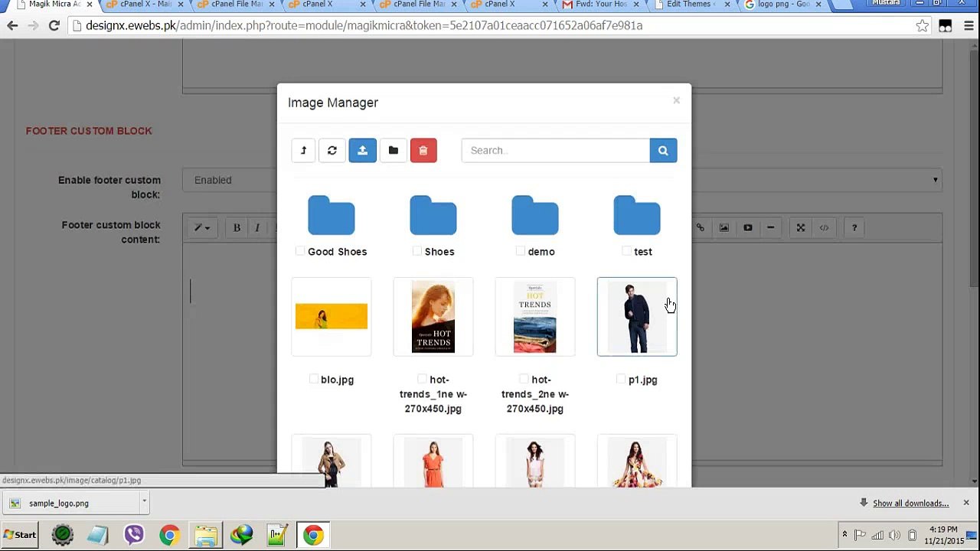980x551 pixels.
Task: Open the Shoes folder icon
Action: [x=433, y=215]
